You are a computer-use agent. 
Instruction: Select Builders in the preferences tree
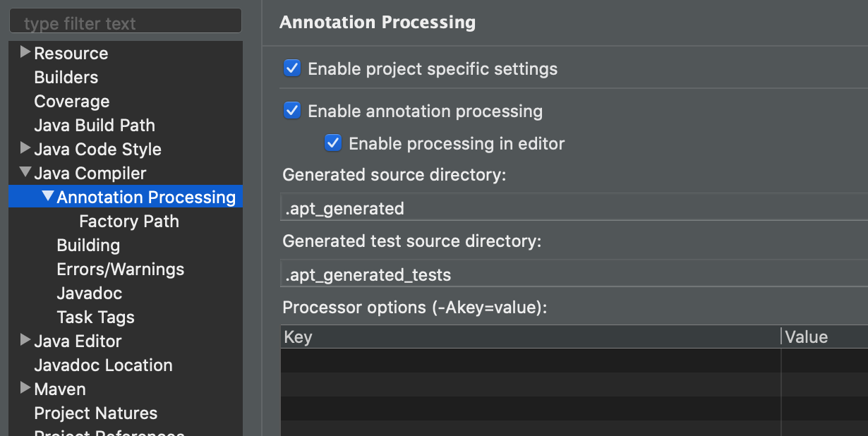66,78
